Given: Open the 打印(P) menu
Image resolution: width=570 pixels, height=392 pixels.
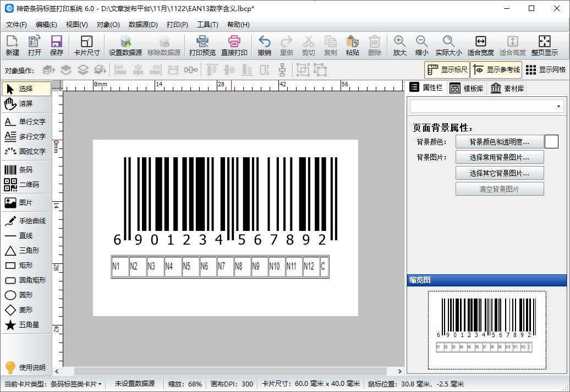Looking at the screenshot, I should click(x=177, y=25).
